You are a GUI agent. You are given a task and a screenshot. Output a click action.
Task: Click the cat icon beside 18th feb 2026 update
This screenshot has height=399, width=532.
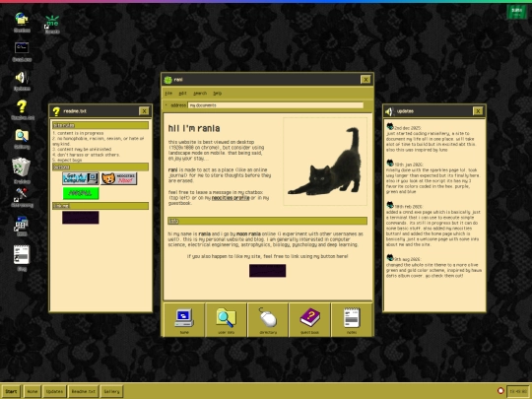pyautogui.click(x=390, y=205)
